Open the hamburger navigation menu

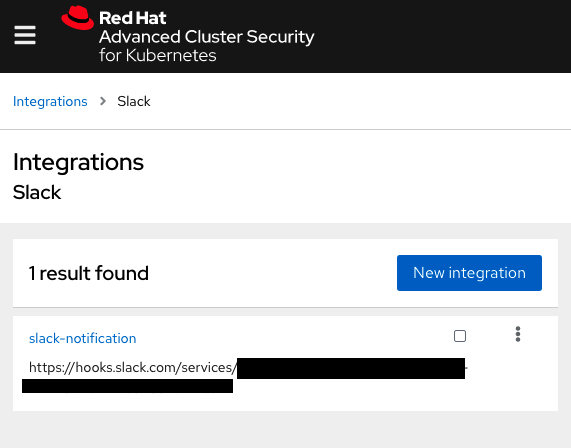(25, 35)
